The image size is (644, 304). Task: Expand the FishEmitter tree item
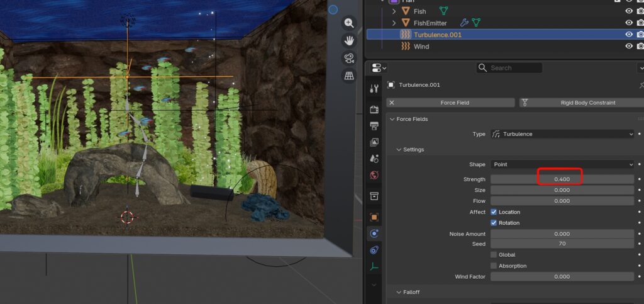(x=394, y=23)
